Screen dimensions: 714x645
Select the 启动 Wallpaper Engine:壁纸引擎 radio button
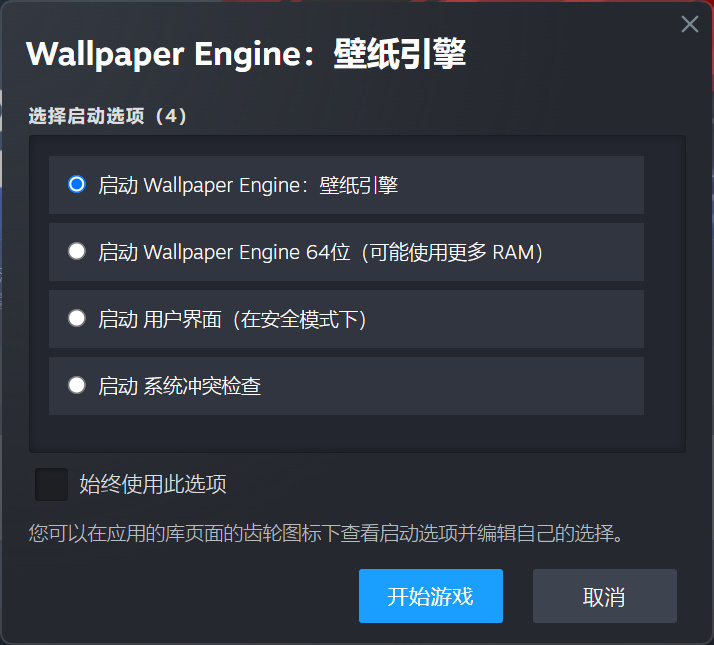(76, 184)
